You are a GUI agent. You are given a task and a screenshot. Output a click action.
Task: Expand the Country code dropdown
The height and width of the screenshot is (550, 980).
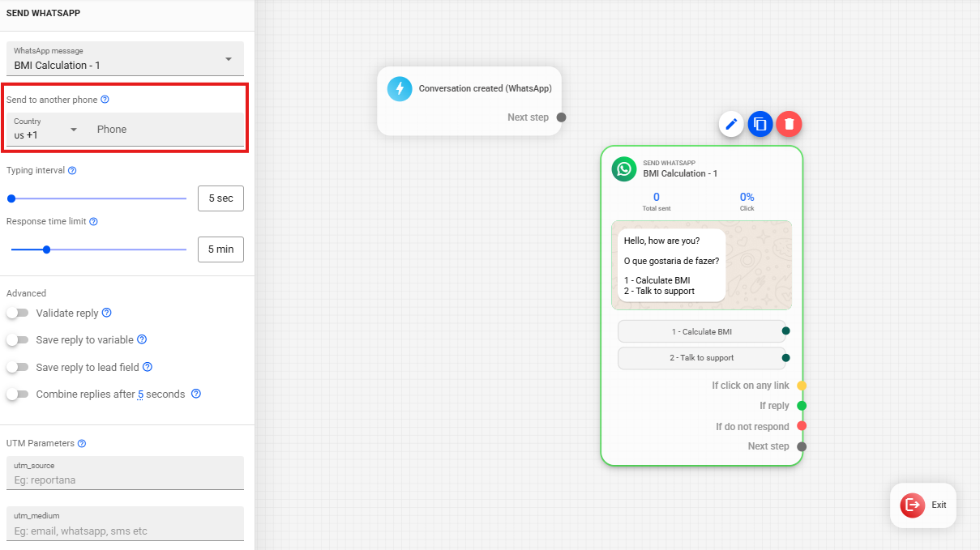(x=47, y=130)
